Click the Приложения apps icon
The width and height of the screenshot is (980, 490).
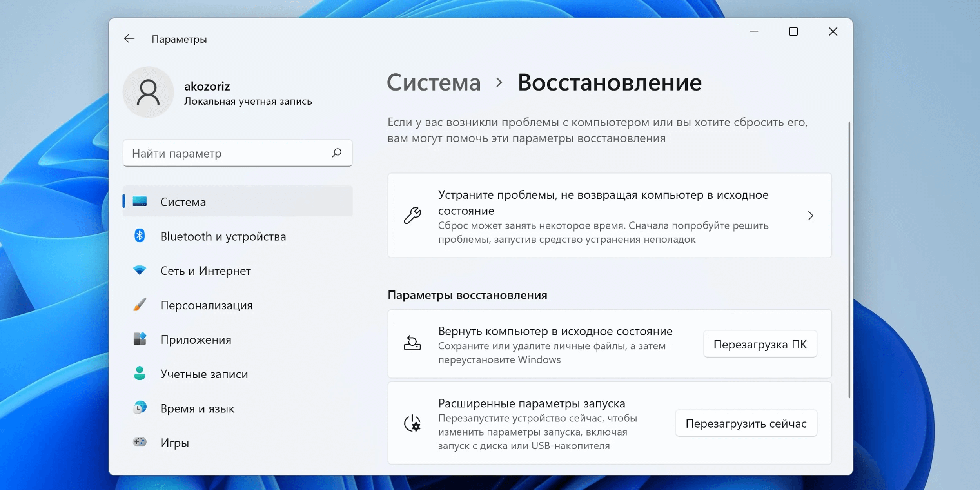140,339
